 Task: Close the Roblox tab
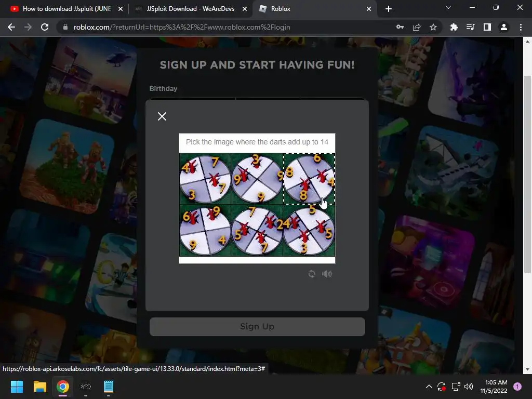coord(369,9)
